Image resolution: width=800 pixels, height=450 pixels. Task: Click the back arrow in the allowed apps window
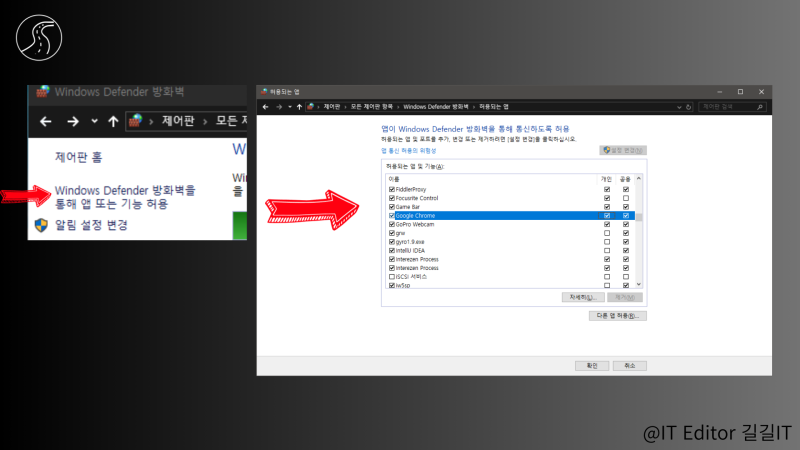pyautogui.click(x=265, y=107)
